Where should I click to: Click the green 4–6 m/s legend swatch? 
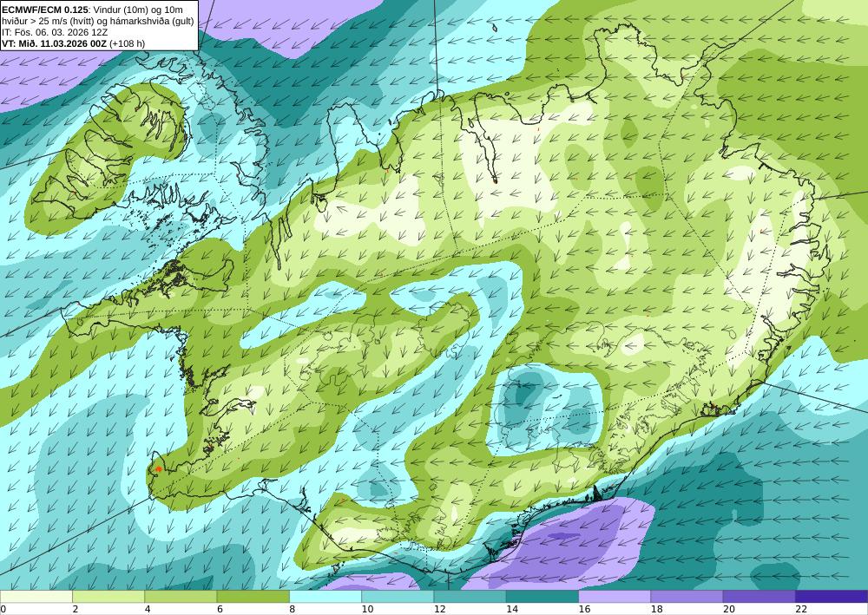point(181,597)
